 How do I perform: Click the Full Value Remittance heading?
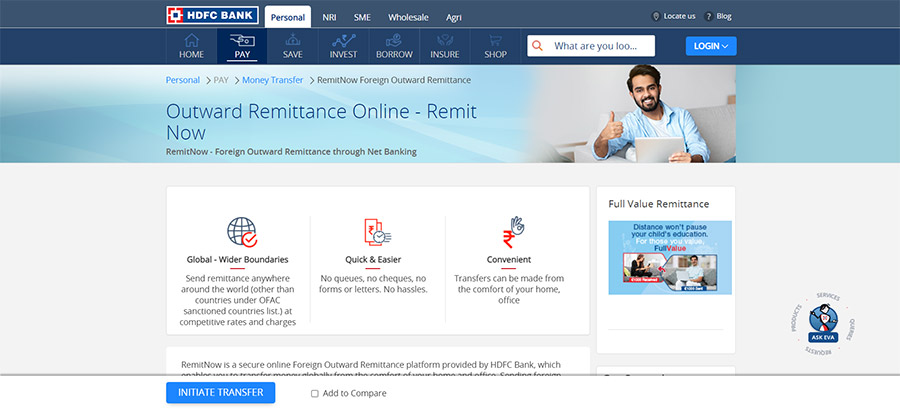click(x=658, y=204)
